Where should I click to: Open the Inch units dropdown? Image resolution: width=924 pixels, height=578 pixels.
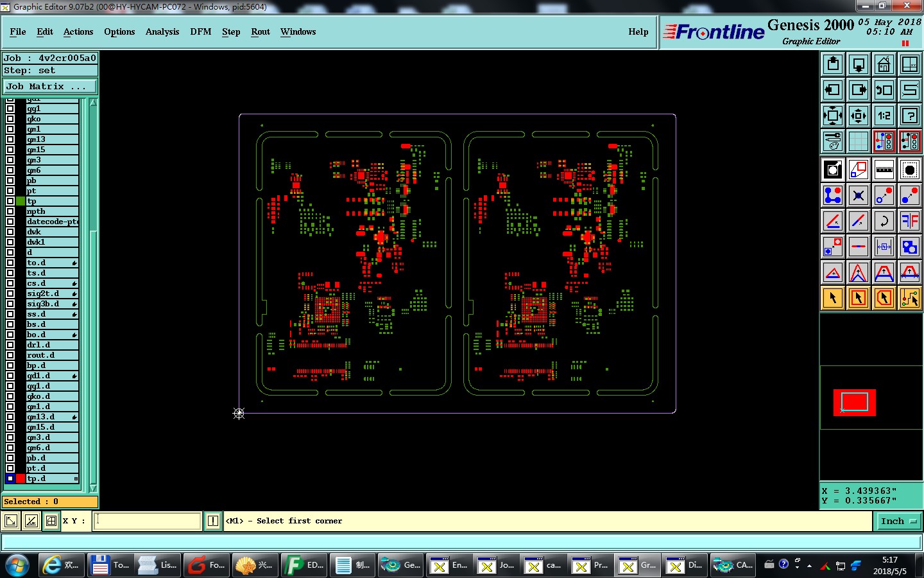pyautogui.click(x=898, y=521)
